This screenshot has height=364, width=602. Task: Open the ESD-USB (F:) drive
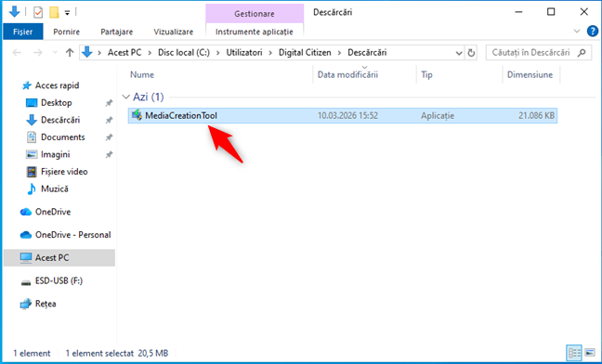(x=59, y=280)
